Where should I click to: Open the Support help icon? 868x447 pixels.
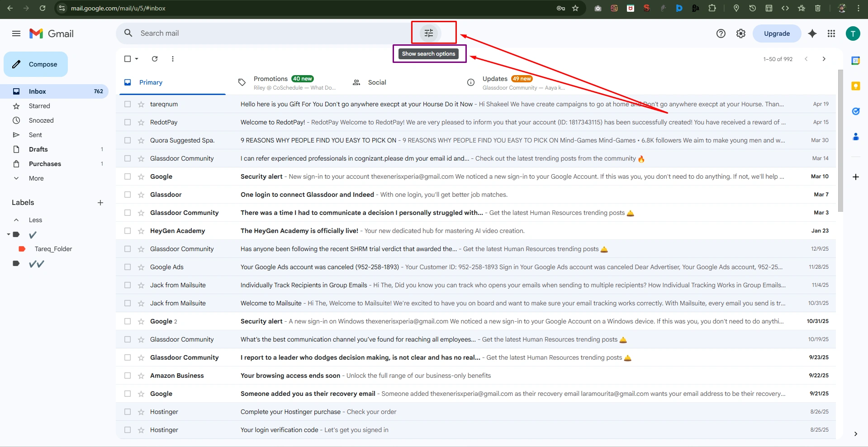tap(721, 33)
